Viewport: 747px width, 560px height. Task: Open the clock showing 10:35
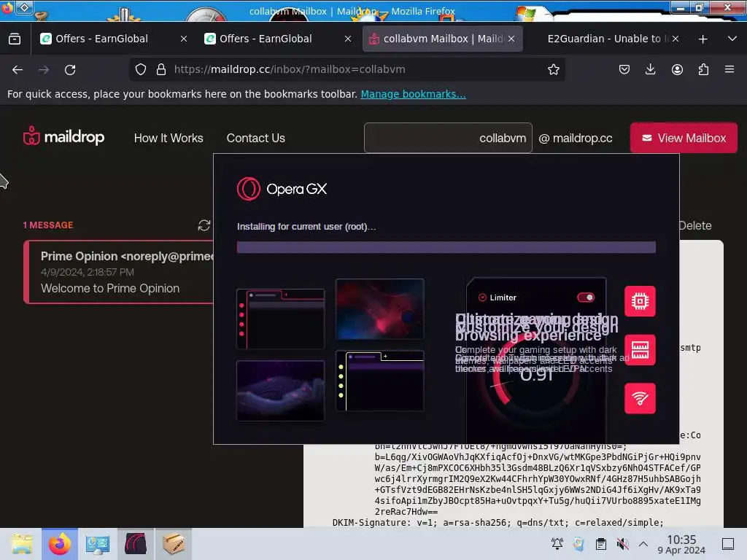(681, 544)
